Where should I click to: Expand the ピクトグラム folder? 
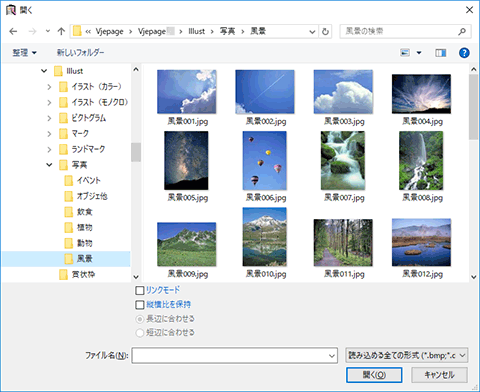point(49,118)
